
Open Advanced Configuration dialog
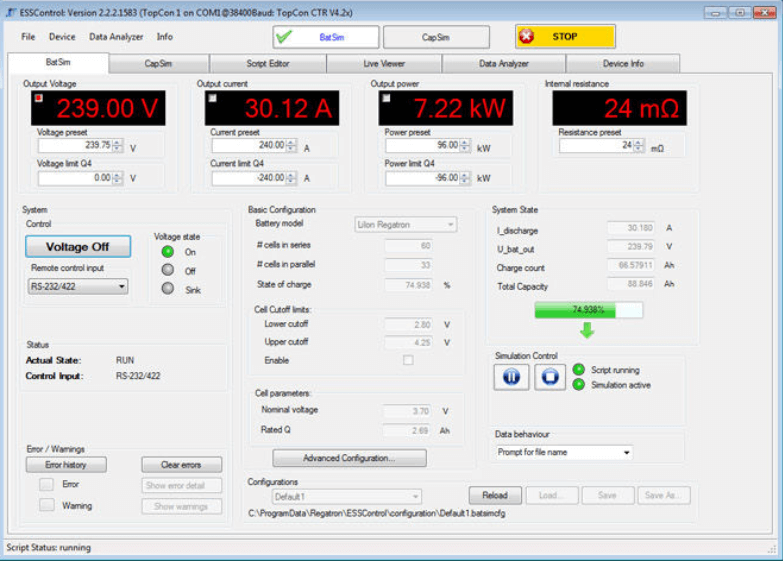coord(349,458)
